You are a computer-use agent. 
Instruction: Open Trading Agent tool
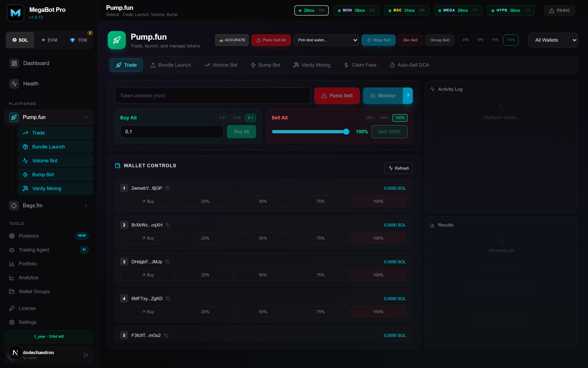49,250
